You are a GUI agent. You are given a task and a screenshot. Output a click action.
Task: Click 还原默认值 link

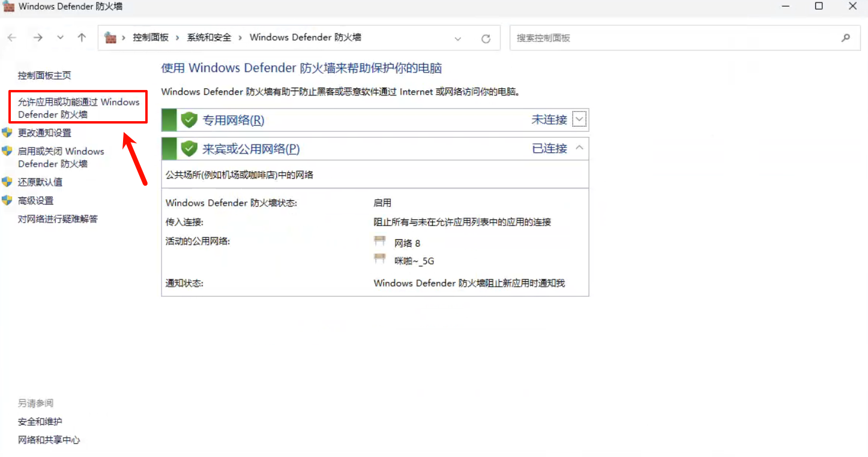coord(40,182)
